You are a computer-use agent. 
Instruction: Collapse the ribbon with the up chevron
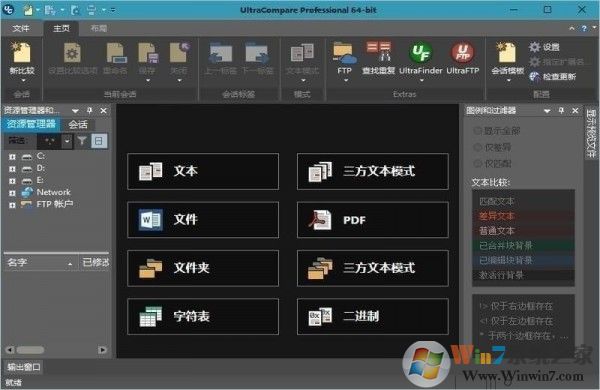click(x=572, y=28)
